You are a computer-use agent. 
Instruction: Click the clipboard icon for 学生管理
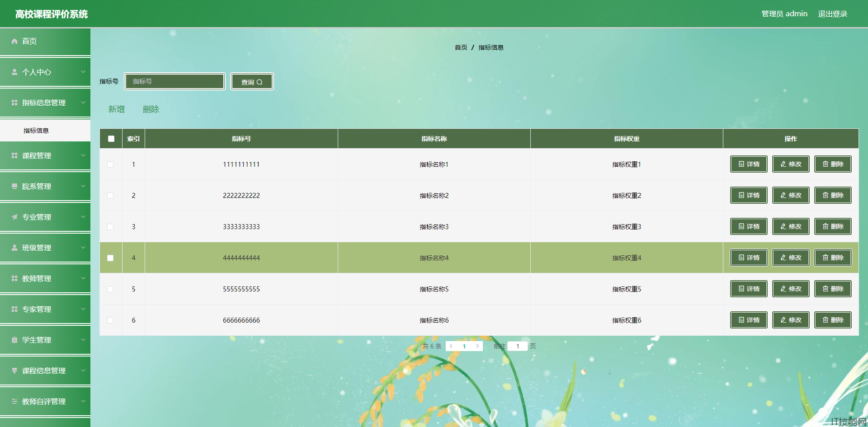tap(14, 340)
